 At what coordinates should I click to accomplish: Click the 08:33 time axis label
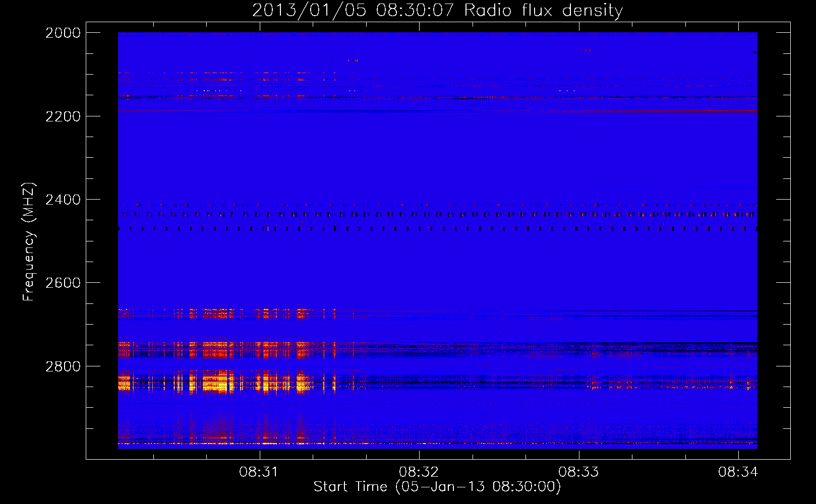(x=578, y=472)
